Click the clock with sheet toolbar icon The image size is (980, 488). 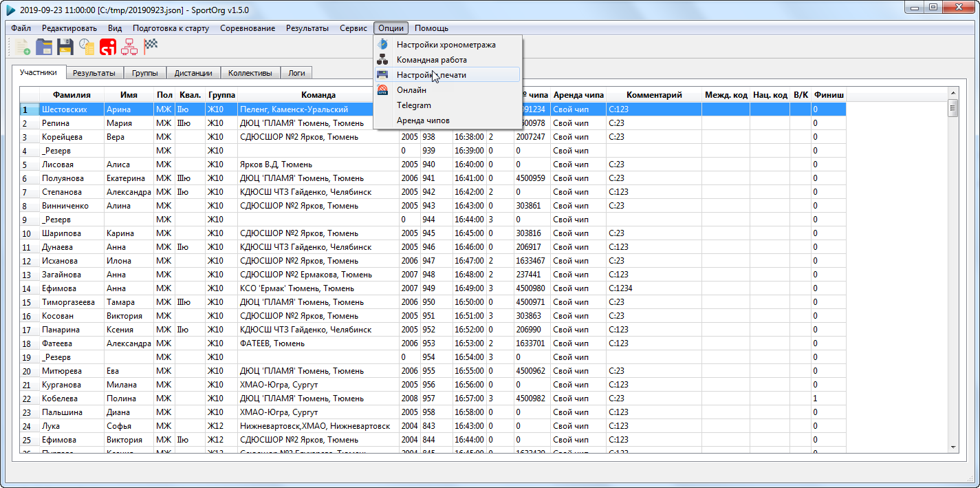coord(87,47)
